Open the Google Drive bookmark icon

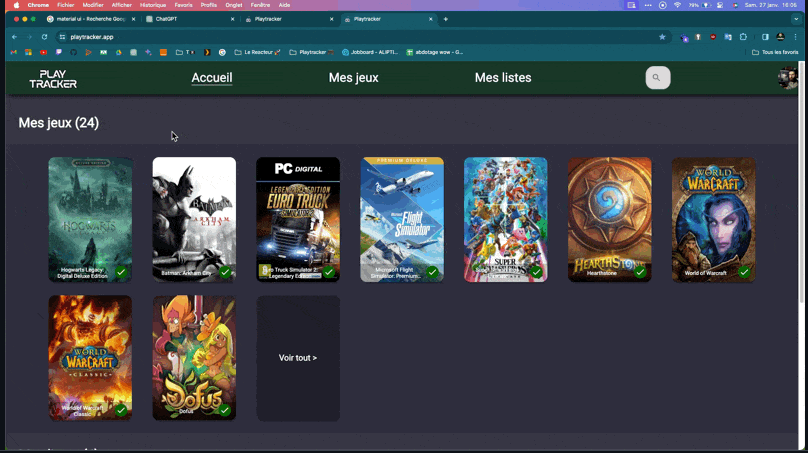click(x=119, y=52)
